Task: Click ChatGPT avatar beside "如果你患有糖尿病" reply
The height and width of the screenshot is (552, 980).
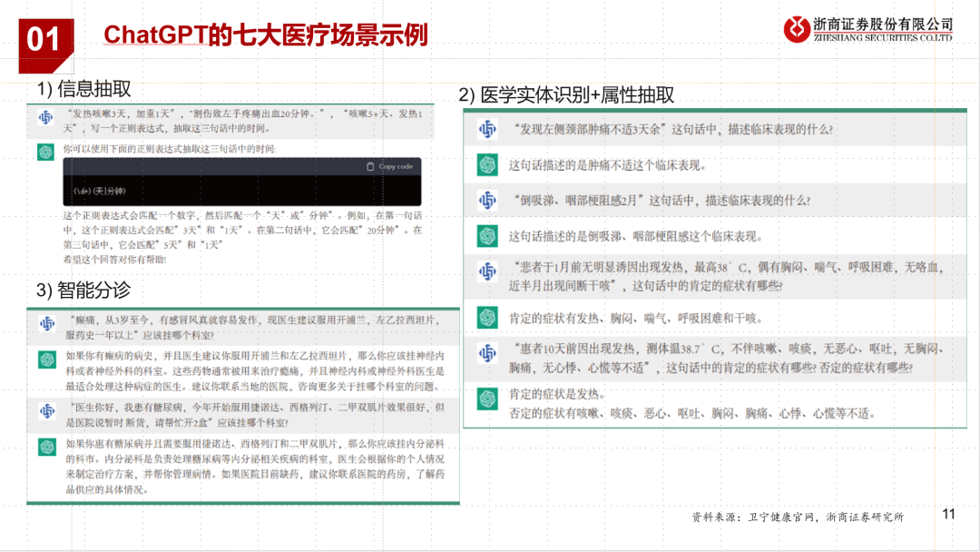Action: 47,447
